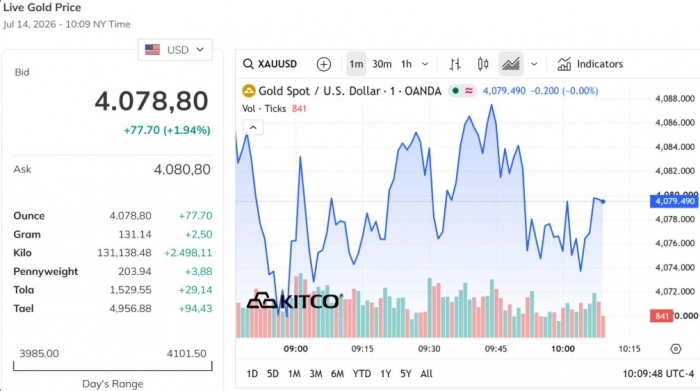Viewport: 700px width, 391px height.
Task: Show the All time range
Action: (x=426, y=374)
